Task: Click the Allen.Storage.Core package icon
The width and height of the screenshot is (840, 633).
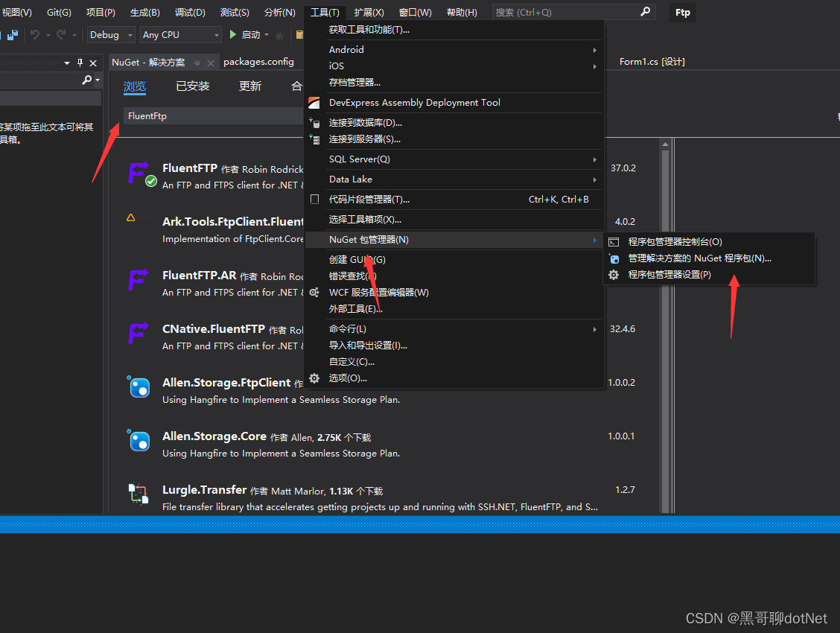Action: [139, 440]
